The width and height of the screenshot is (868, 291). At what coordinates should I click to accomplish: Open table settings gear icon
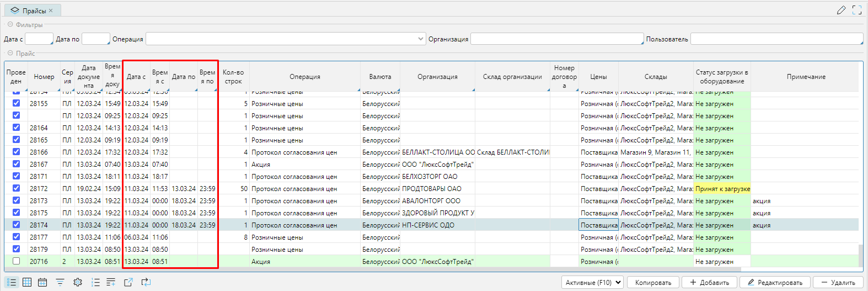[78, 282]
